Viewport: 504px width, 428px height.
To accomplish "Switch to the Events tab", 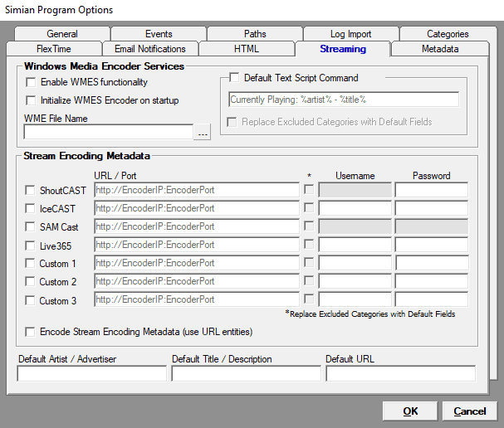I will point(159,34).
